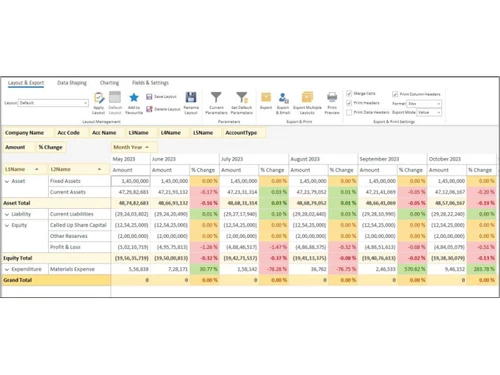Toggle the Print Column Headers checkbox
500x375 pixels.
pos(395,94)
